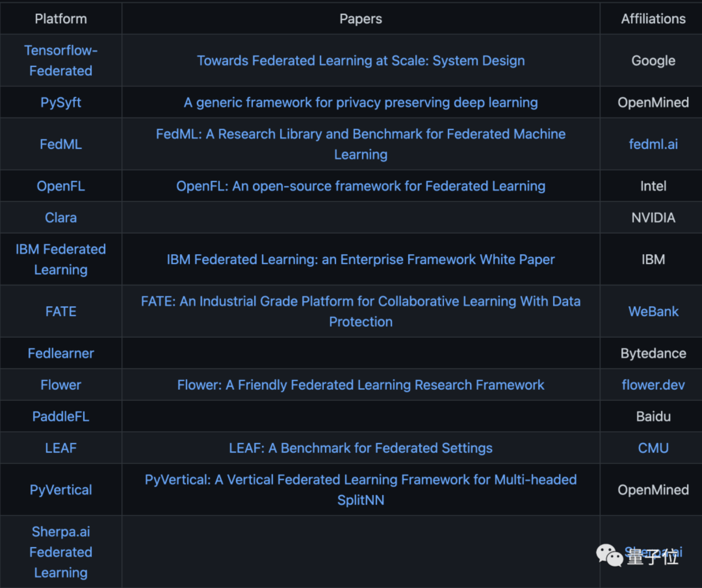
Task: Visit the flower.dev affiliation link
Action: (x=653, y=385)
